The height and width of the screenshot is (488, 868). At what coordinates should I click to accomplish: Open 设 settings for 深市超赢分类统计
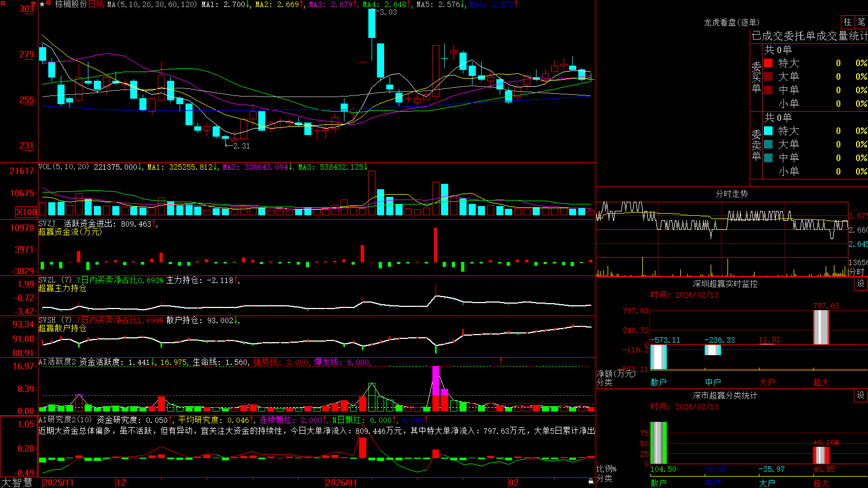click(861, 395)
